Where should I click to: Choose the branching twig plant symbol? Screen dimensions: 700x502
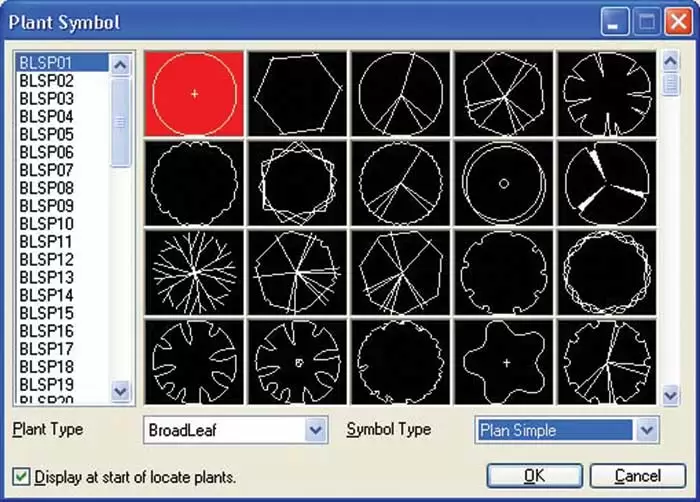click(194, 271)
